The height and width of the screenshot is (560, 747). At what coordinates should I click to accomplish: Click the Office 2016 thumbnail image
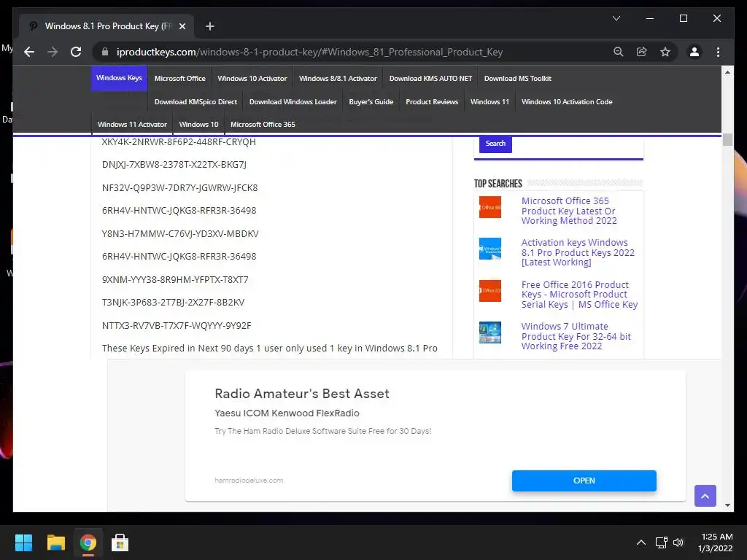[490, 290]
